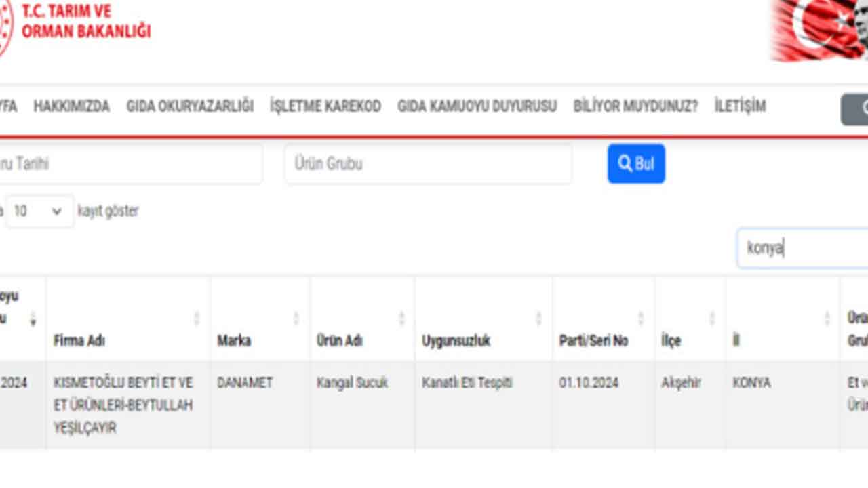
Task: Click the Ürün Grubu input field
Action: (427, 164)
